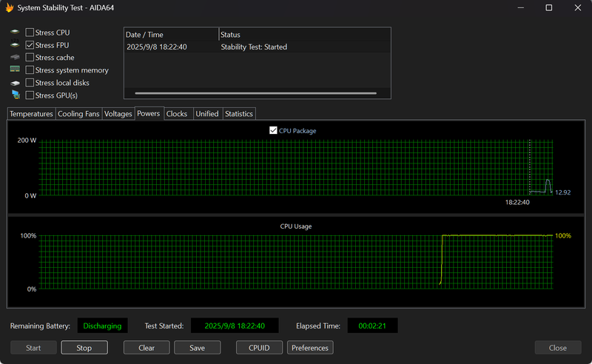Image resolution: width=592 pixels, height=364 pixels.
Task: Click the RAM module icon beside system memory
Action: (15, 70)
